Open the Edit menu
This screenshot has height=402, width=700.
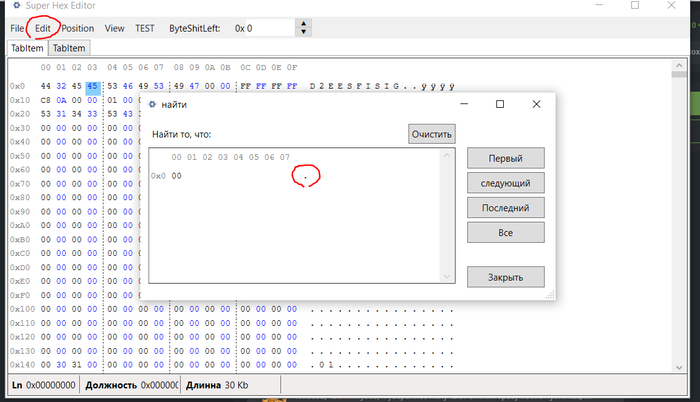42,28
